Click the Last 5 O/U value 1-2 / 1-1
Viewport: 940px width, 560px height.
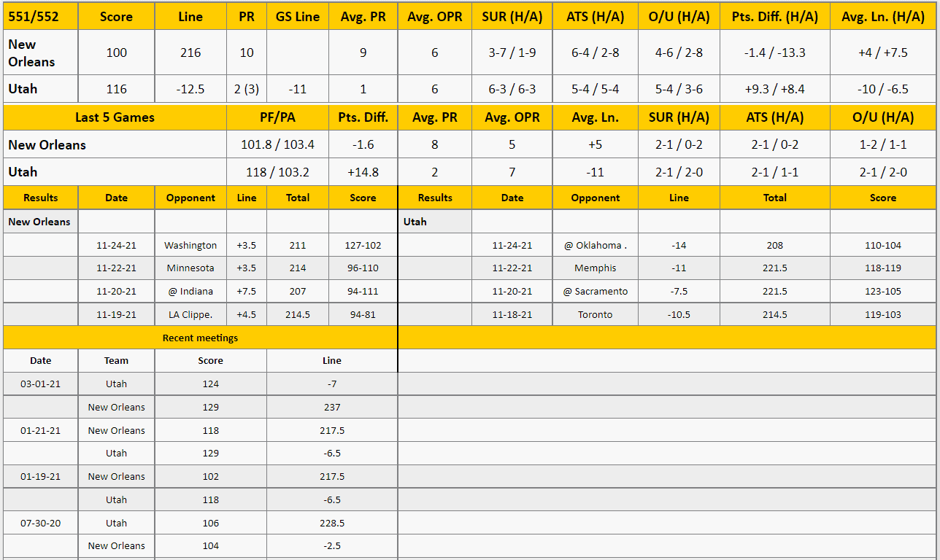(x=883, y=144)
